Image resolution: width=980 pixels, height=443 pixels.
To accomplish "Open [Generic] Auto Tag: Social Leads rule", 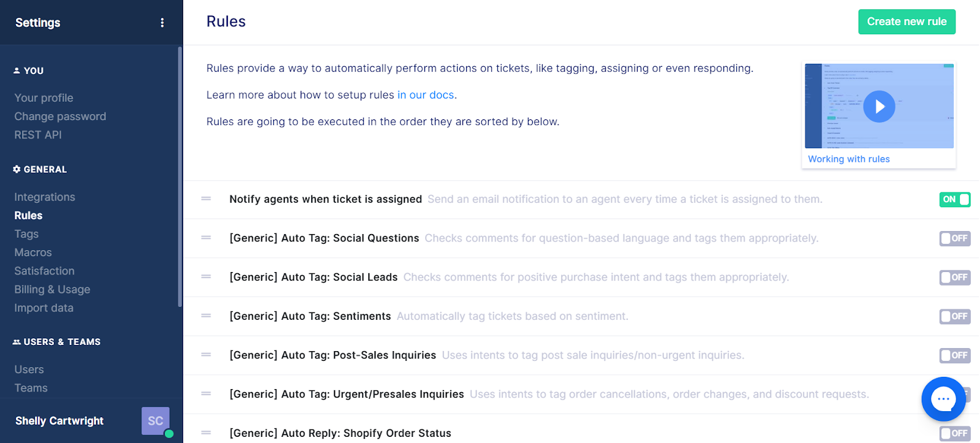I will [313, 278].
